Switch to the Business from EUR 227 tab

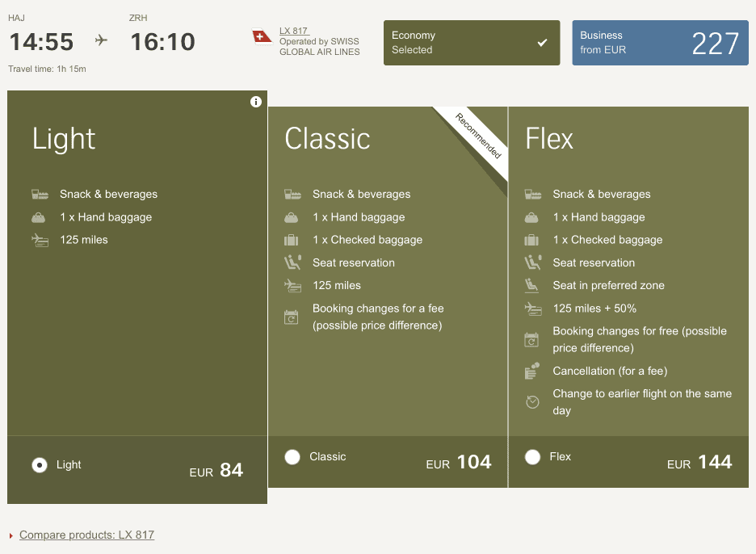(x=660, y=43)
